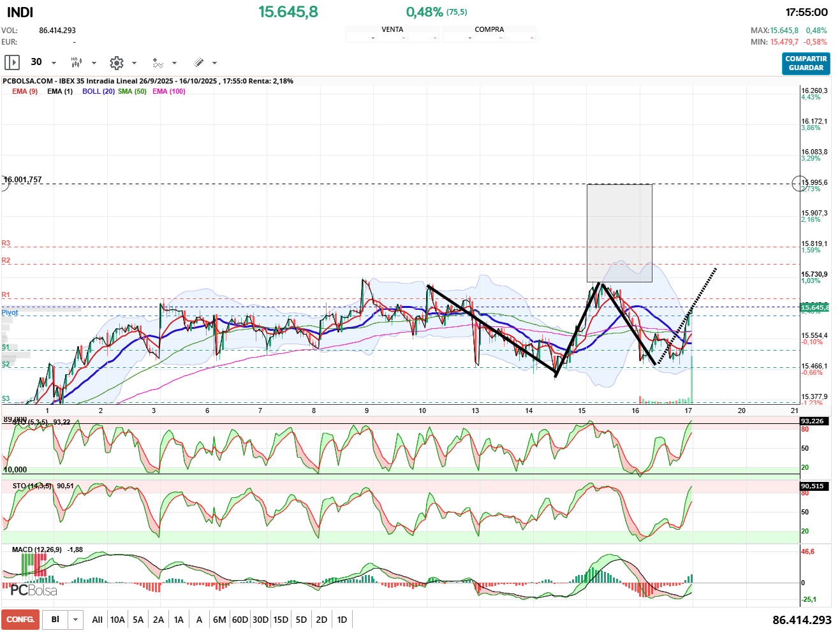
Task: Toggle the side panel expand icon
Action: point(11,62)
